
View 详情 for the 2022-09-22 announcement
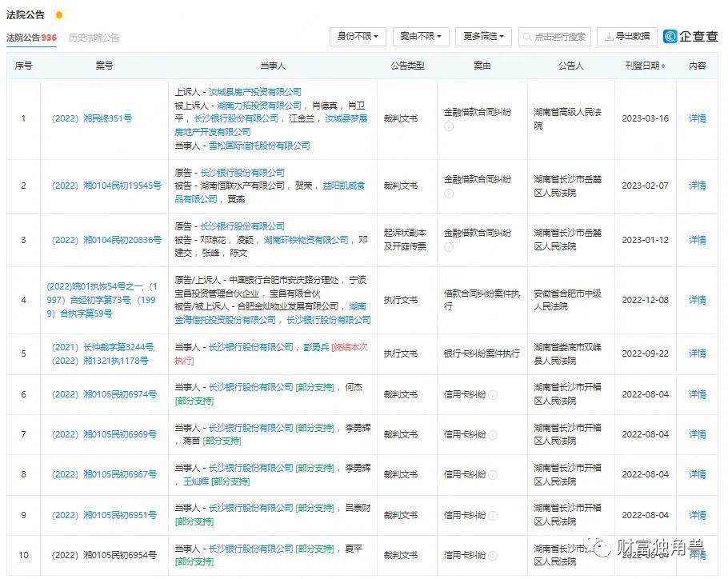[697, 353]
